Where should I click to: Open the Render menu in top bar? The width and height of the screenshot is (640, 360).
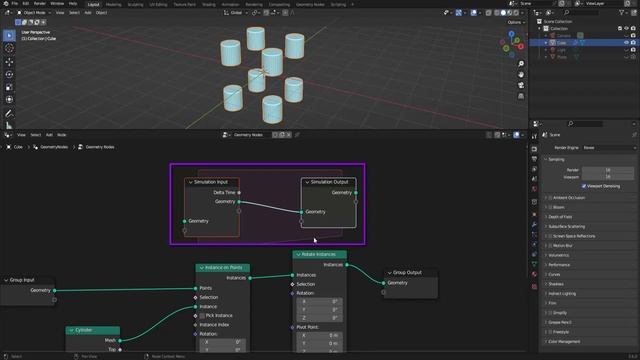click(40, 4)
